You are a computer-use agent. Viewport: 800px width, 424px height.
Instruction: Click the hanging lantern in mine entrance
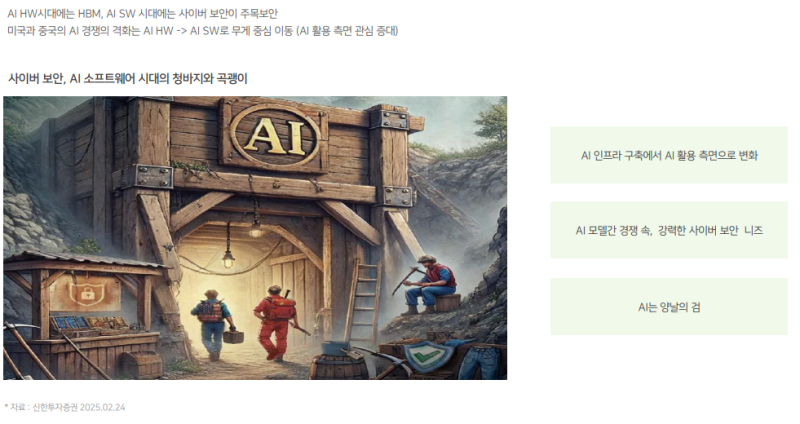(228, 260)
